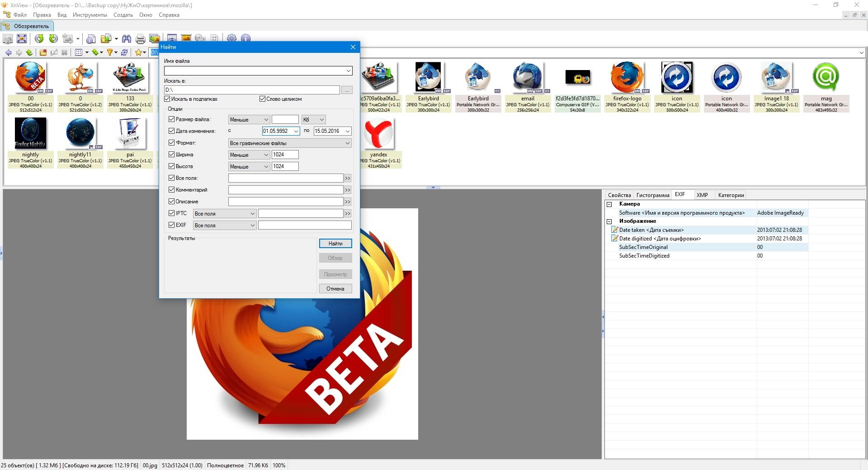Open the image viewer from the toolbar

pos(8,38)
